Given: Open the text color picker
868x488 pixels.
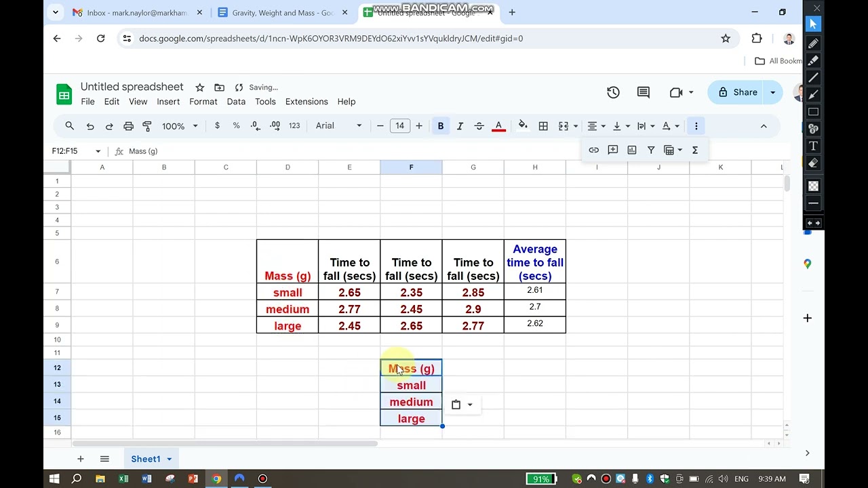Looking at the screenshot, I should click(x=498, y=126).
